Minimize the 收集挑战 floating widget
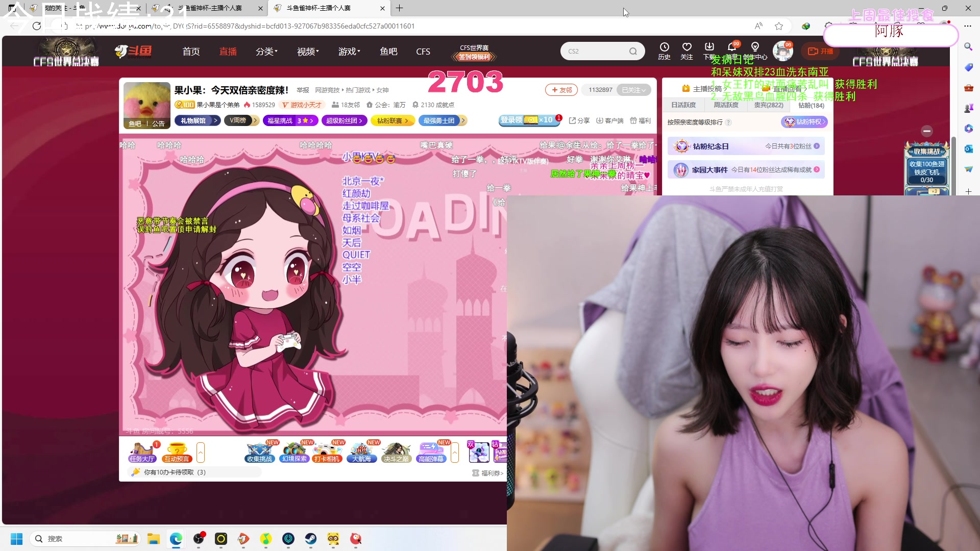Image resolution: width=980 pixels, height=551 pixels. (927, 131)
